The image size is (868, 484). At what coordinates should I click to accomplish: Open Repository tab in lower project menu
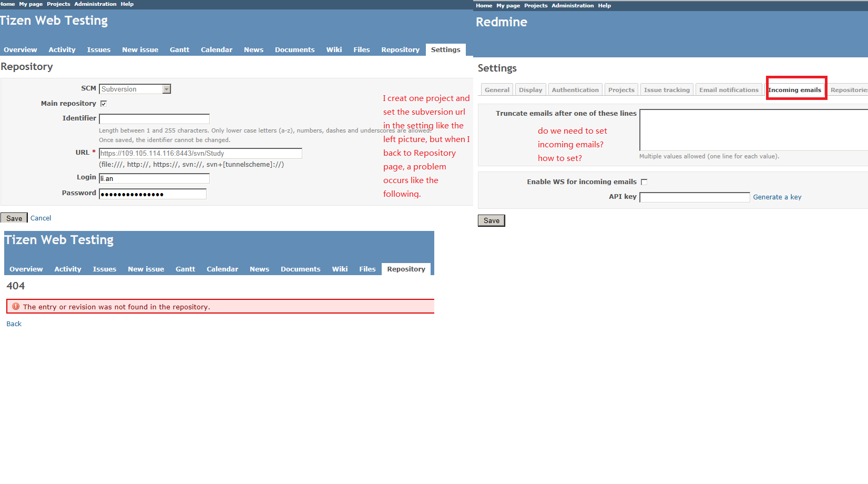coord(406,269)
